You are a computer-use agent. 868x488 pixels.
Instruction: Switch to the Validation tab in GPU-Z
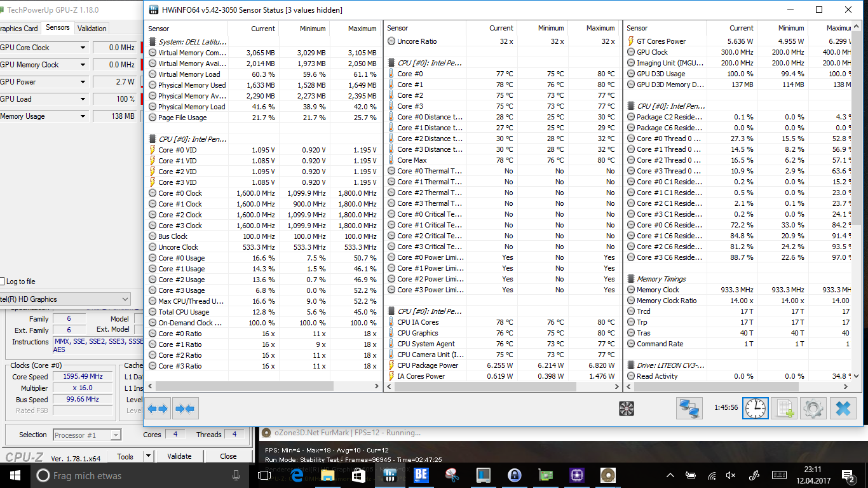click(x=92, y=29)
